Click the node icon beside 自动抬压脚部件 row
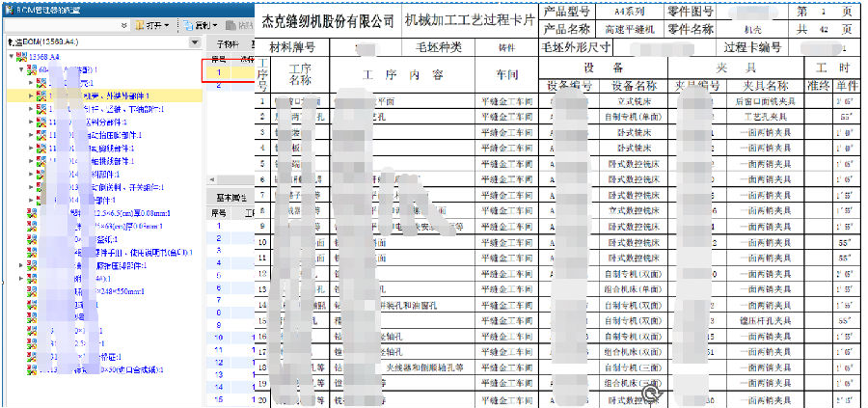Image resolution: width=868 pixels, height=408 pixels. point(42,135)
